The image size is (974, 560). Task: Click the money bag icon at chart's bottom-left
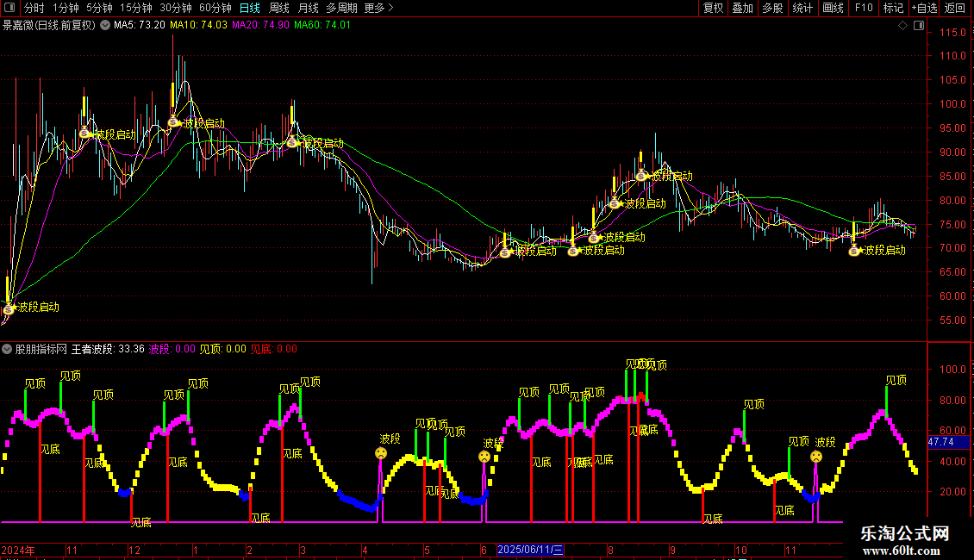tap(9, 308)
